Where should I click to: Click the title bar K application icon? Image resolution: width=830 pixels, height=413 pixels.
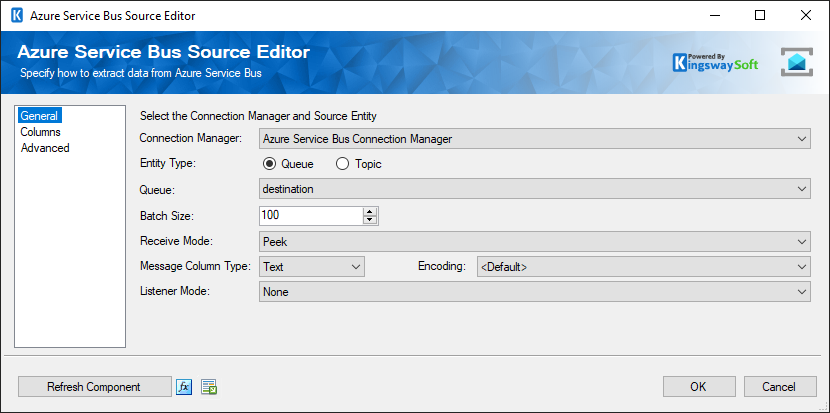[17, 16]
